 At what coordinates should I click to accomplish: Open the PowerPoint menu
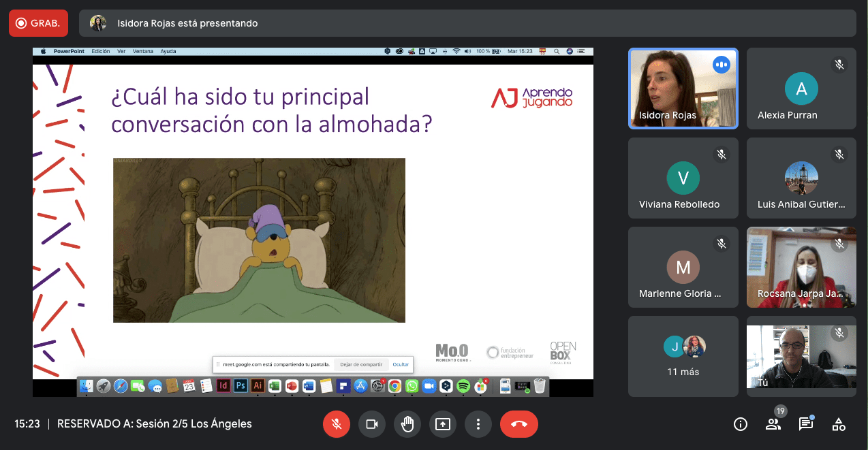coord(68,51)
